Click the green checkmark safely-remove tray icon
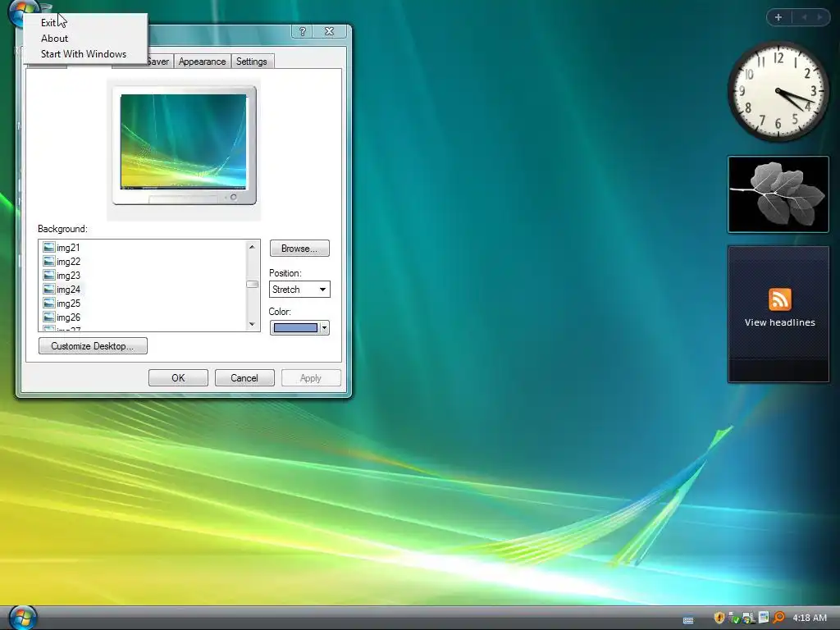The width and height of the screenshot is (840, 630). coord(734,618)
